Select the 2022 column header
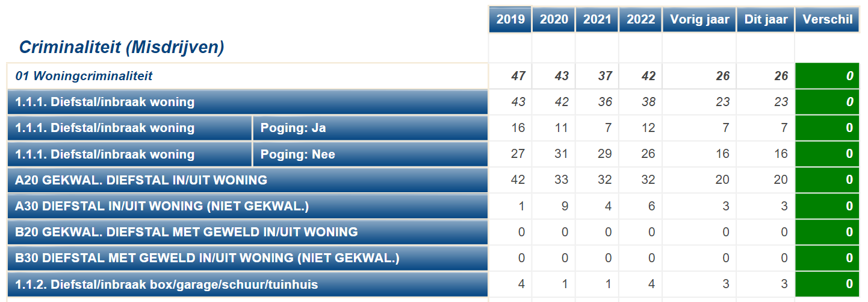Screen dimensions: 868x302 pos(640,19)
